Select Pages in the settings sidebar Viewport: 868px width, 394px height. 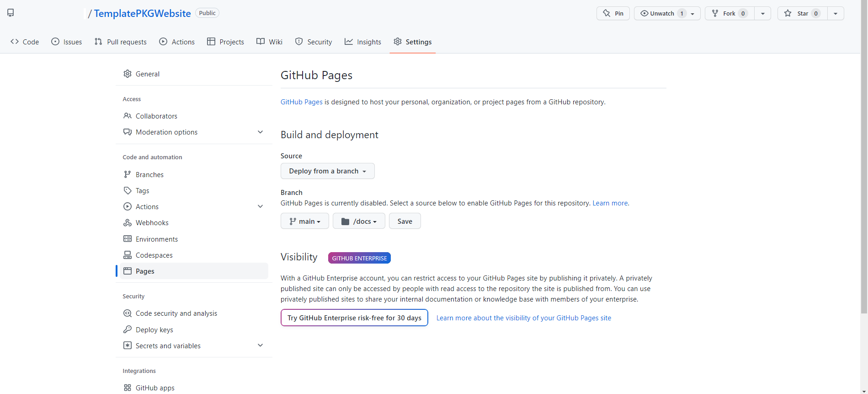194,271
